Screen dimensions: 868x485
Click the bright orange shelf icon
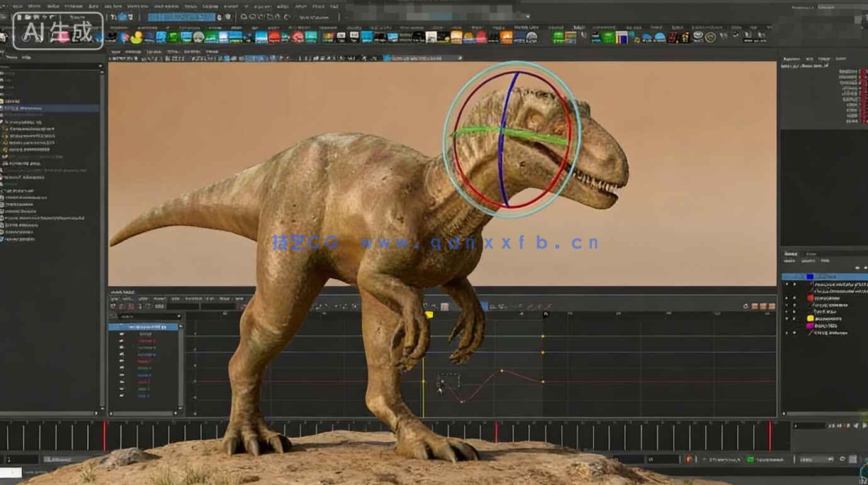coord(506,37)
